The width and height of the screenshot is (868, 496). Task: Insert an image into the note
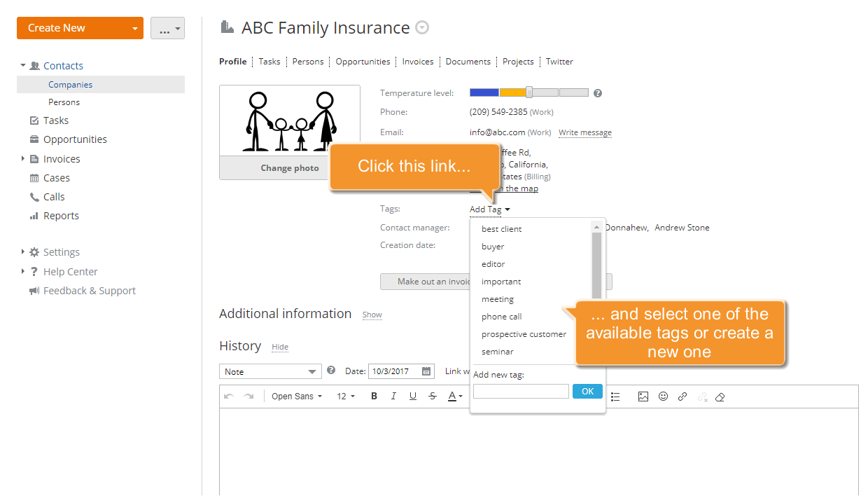(643, 397)
